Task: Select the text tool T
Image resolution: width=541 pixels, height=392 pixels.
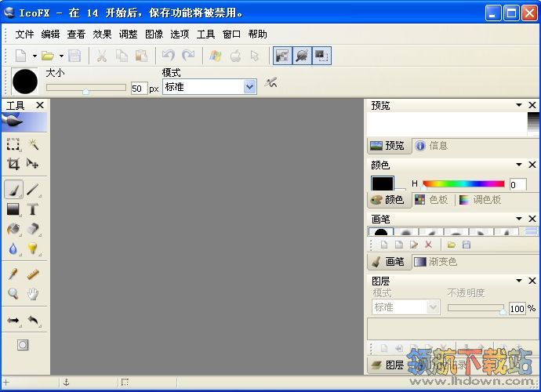Action: (x=33, y=209)
